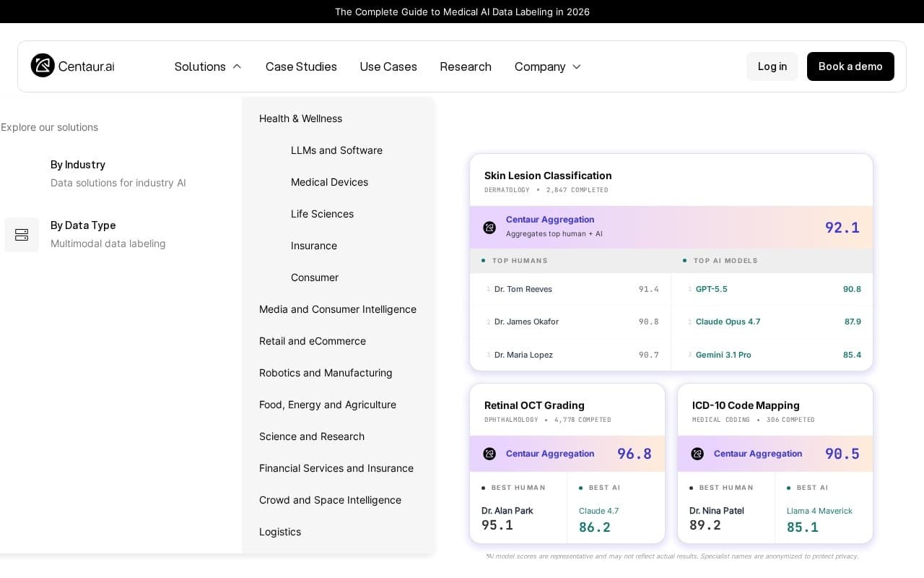
Task: Open Life Sciences link
Action: point(322,214)
